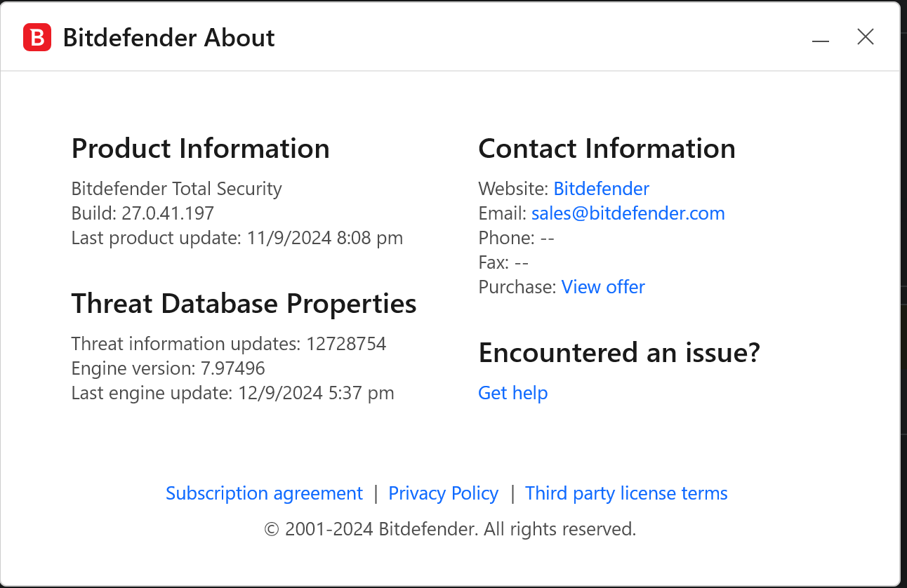Close the Bitdefender About dialog
This screenshot has height=588, width=907.
pyautogui.click(x=866, y=37)
